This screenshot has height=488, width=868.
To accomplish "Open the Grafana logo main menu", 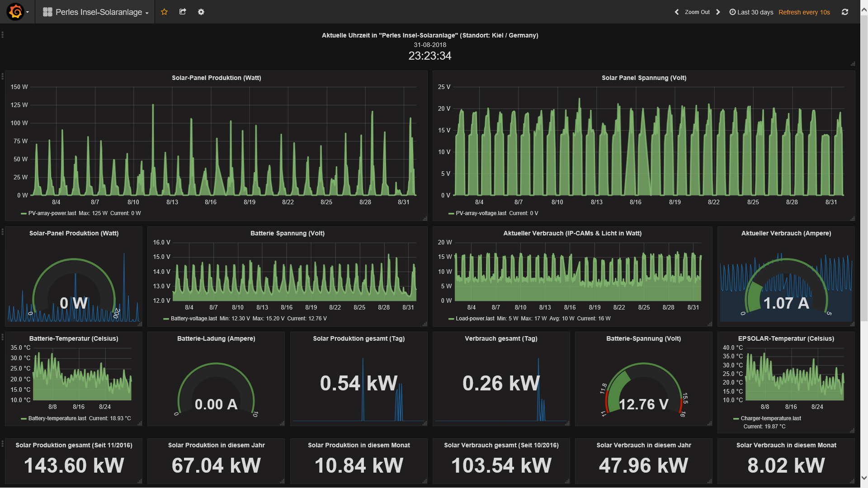I will (16, 12).
